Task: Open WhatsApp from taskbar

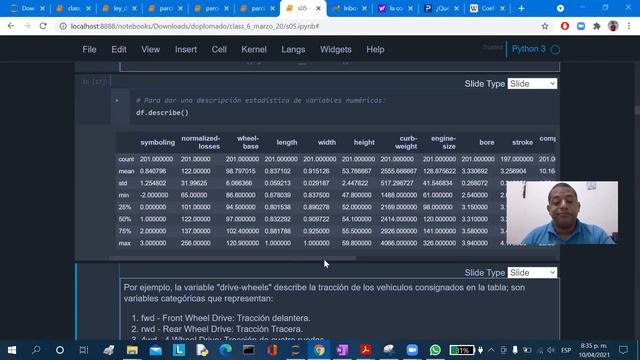Action: click(x=435, y=350)
